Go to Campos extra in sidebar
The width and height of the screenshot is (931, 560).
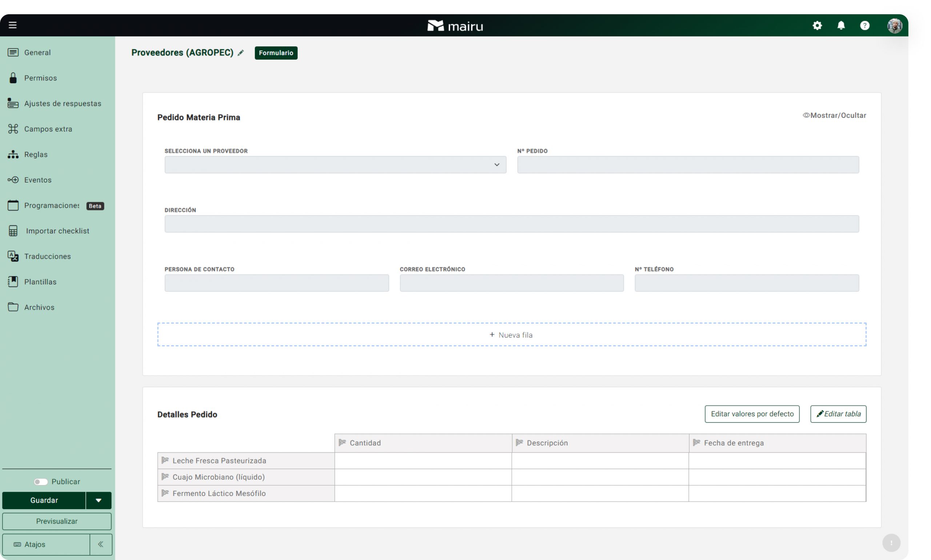pyautogui.click(x=48, y=129)
